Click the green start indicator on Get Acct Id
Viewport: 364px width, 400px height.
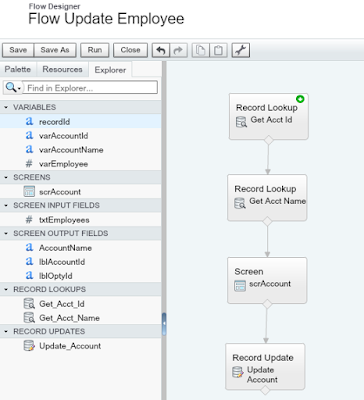[x=300, y=99]
